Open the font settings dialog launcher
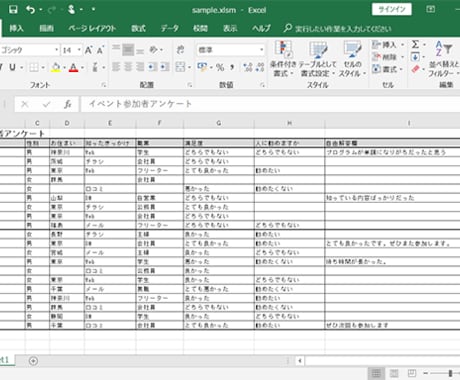Screen dimensions: 460x380 pyautogui.click(x=104, y=85)
